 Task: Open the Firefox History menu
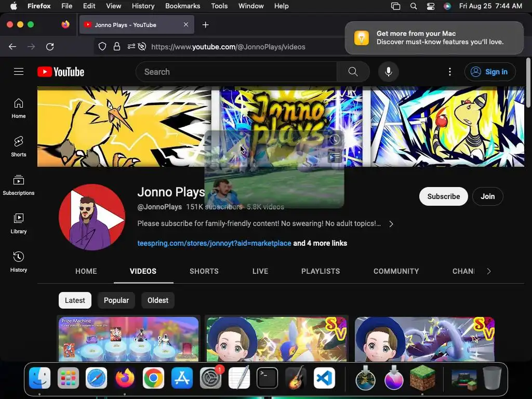click(143, 6)
